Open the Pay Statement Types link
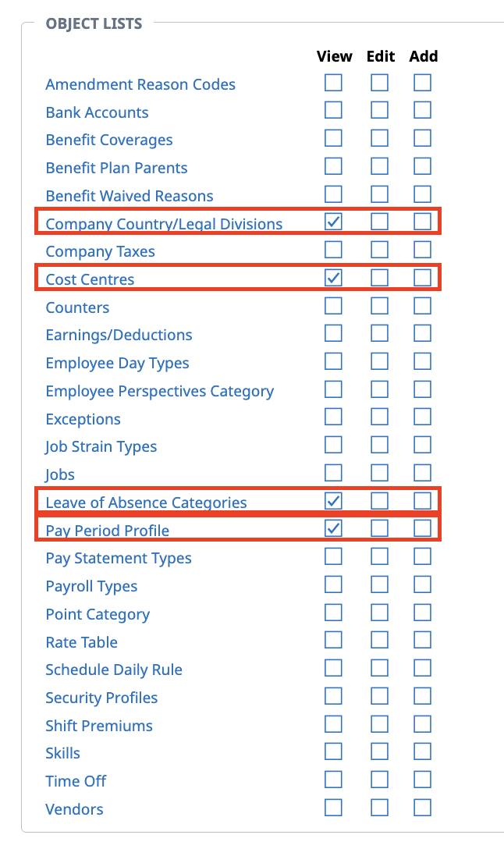Viewport: 504px width, 849px height. 118,559
